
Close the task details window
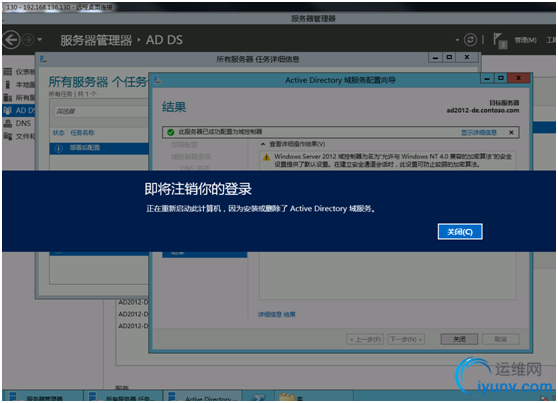point(467,57)
